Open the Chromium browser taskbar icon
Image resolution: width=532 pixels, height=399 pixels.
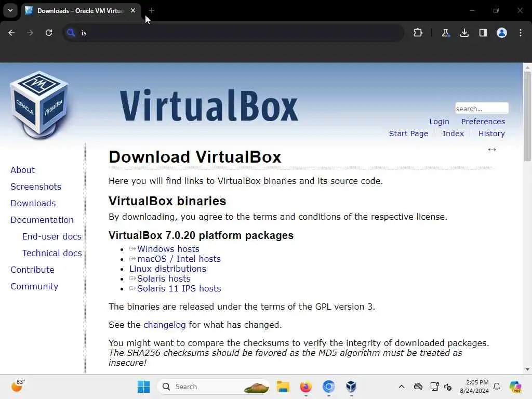point(328,387)
